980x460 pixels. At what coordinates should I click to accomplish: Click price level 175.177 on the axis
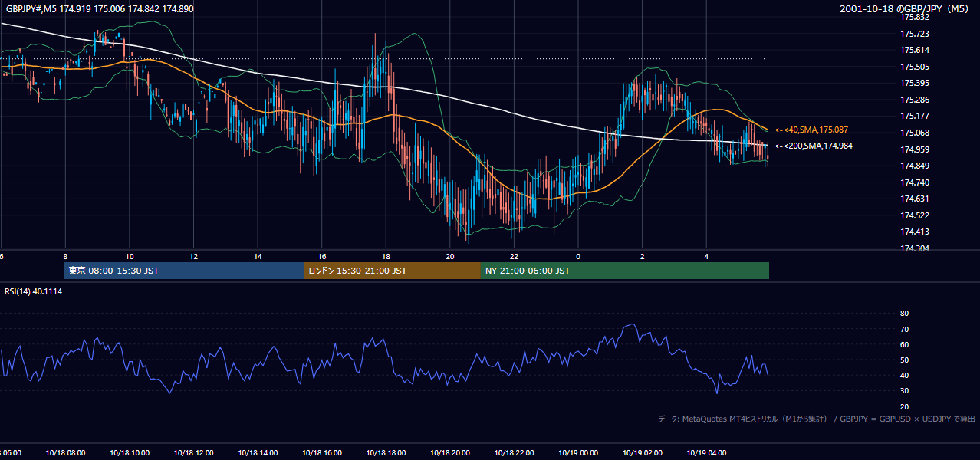[915, 116]
